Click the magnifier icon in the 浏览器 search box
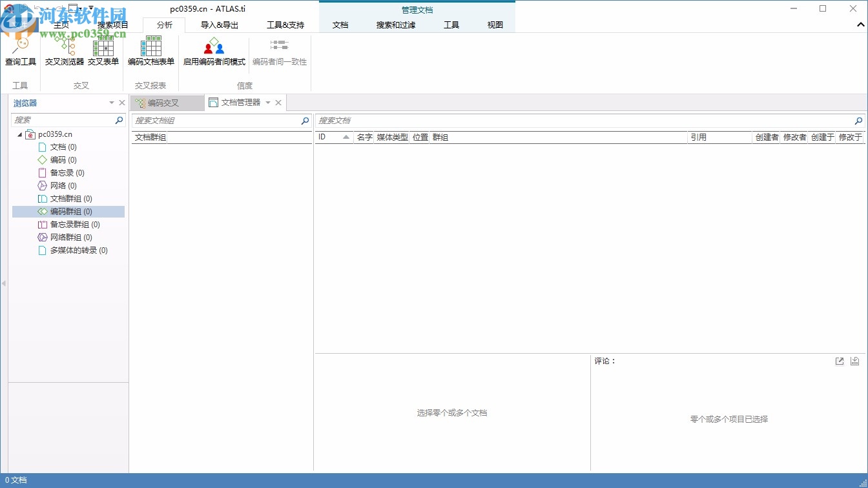 click(119, 120)
